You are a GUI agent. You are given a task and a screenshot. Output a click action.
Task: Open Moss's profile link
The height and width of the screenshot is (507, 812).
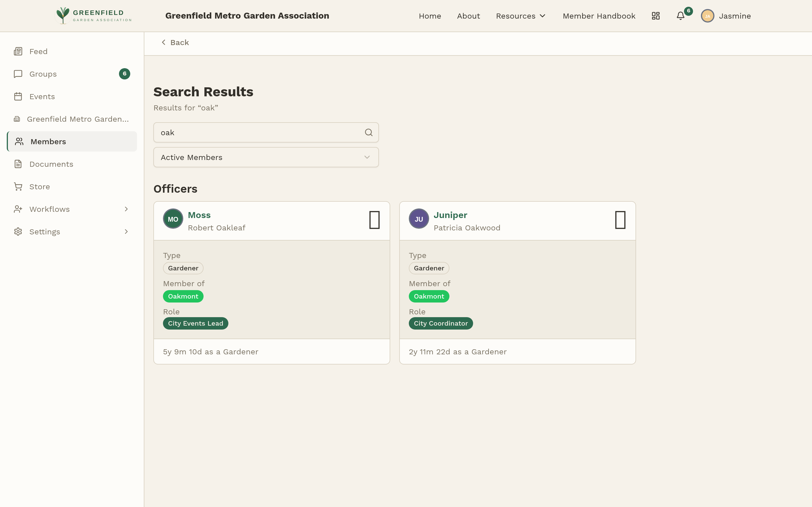click(199, 215)
